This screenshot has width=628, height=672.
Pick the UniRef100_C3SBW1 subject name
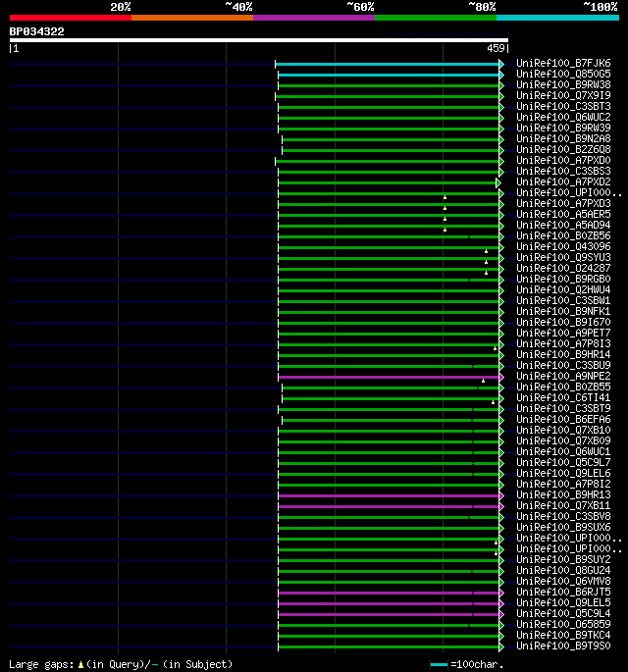pyautogui.click(x=563, y=301)
